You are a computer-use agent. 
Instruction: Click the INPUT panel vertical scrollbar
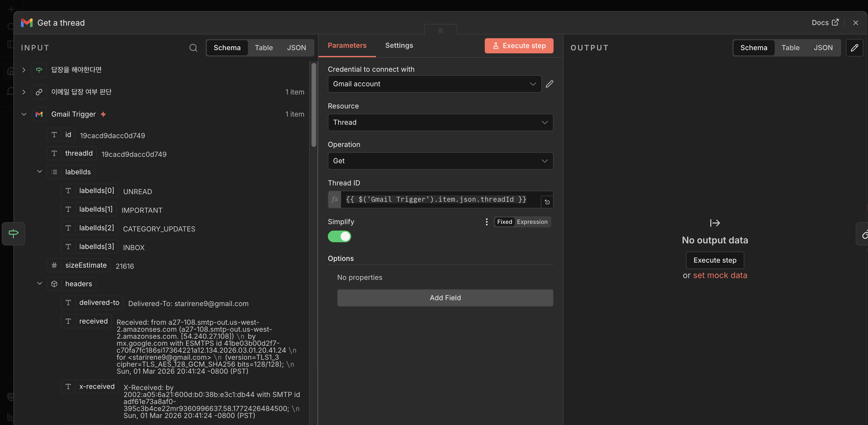[x=314, y=105]
